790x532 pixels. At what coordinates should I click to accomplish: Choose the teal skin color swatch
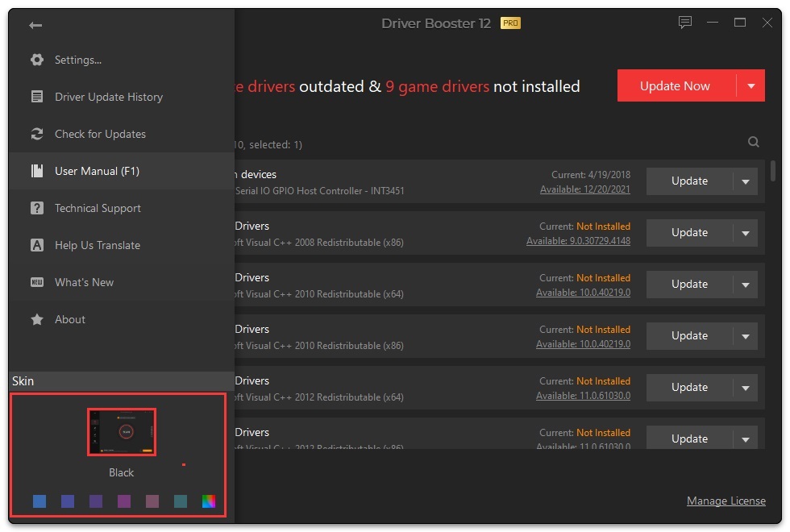point(181,501)
